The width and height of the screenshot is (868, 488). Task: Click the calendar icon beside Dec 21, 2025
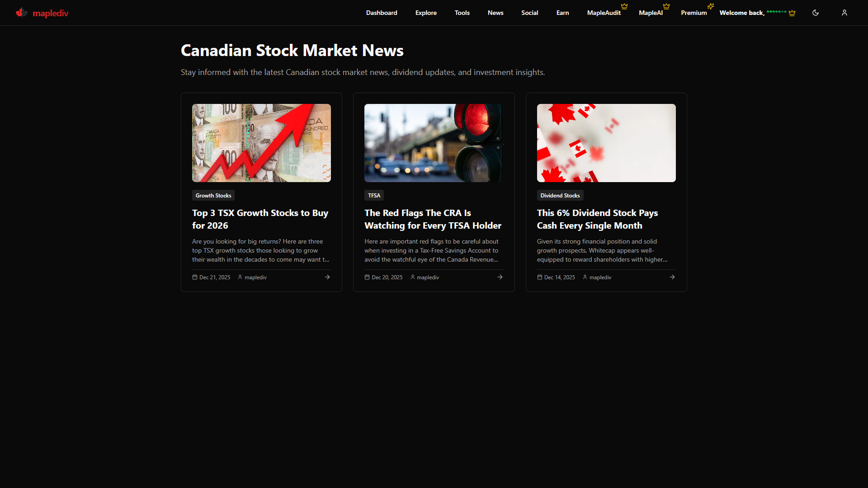[x=195, y=277]
